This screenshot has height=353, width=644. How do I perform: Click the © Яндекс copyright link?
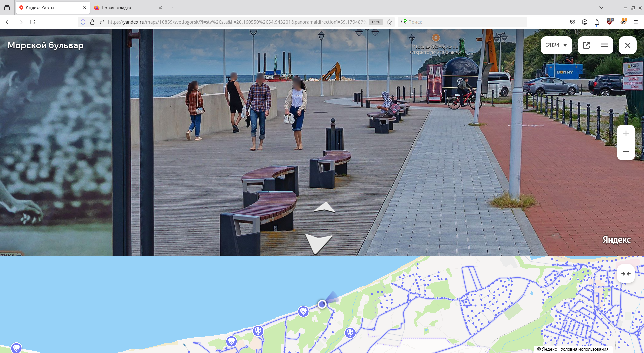coord(547,349)
